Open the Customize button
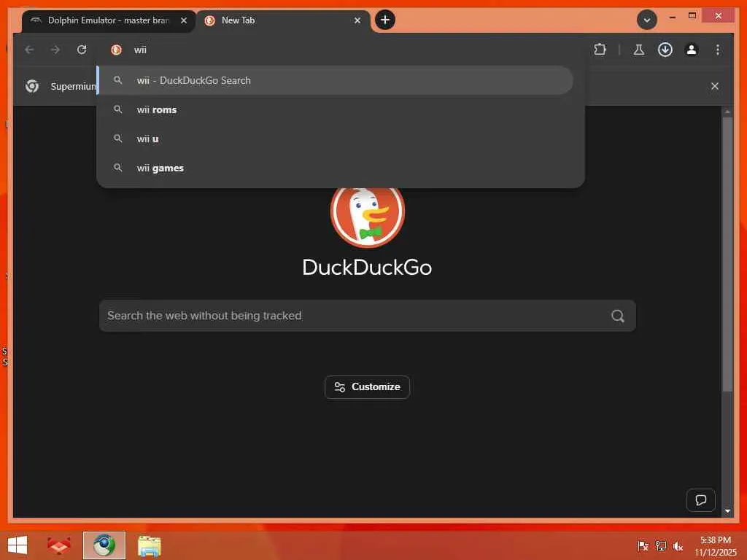Screen dimensions: 747x560 tap(368, 387)
